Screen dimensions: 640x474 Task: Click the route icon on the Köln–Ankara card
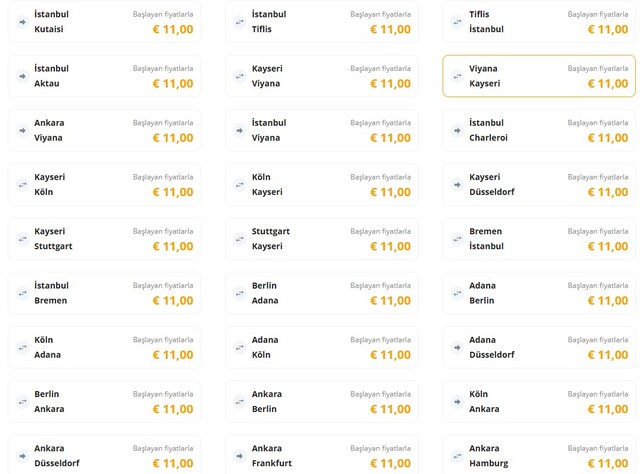(457, 401)
